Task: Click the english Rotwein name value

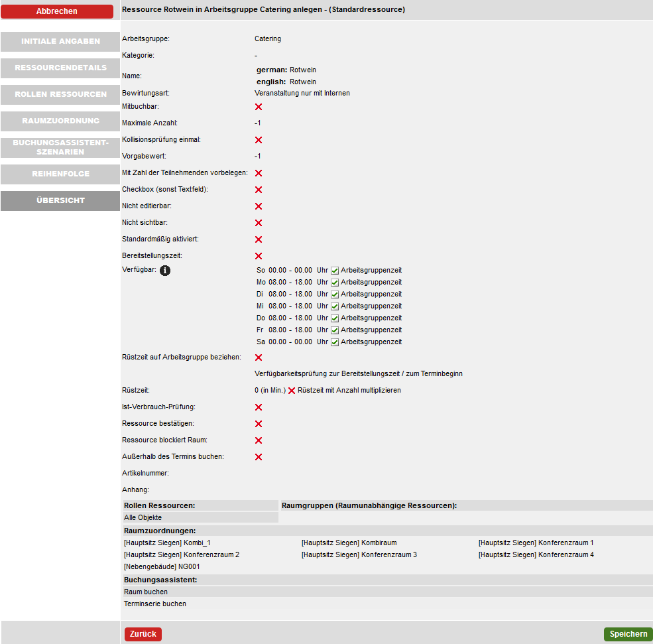Action: click(x=303, y=82)
